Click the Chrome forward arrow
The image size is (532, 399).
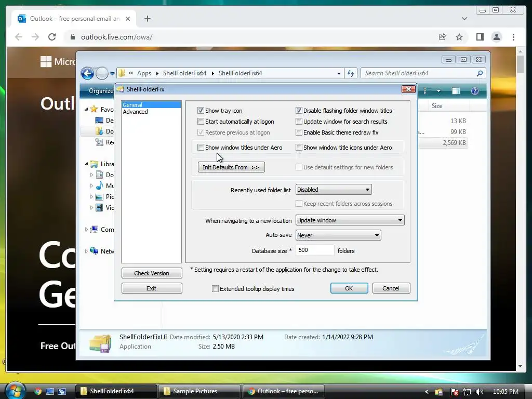click(35, 37)
